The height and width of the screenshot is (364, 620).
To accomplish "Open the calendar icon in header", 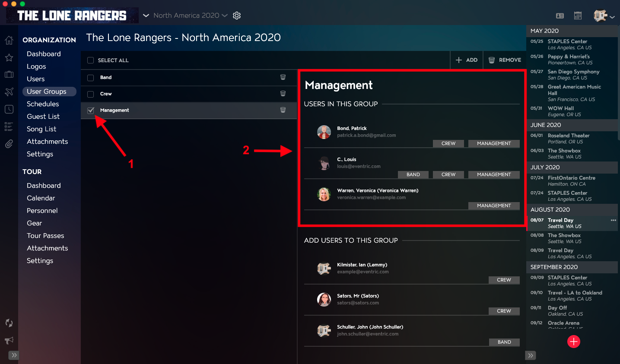I will click(x=578, y=16).
